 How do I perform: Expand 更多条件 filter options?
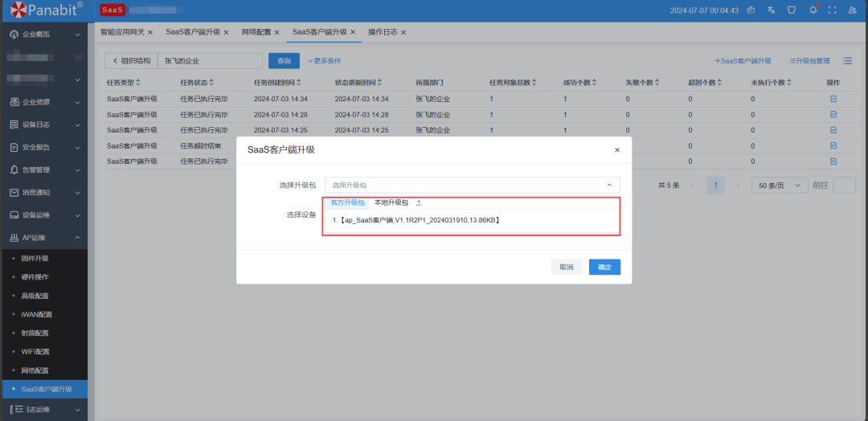(325, 61)
